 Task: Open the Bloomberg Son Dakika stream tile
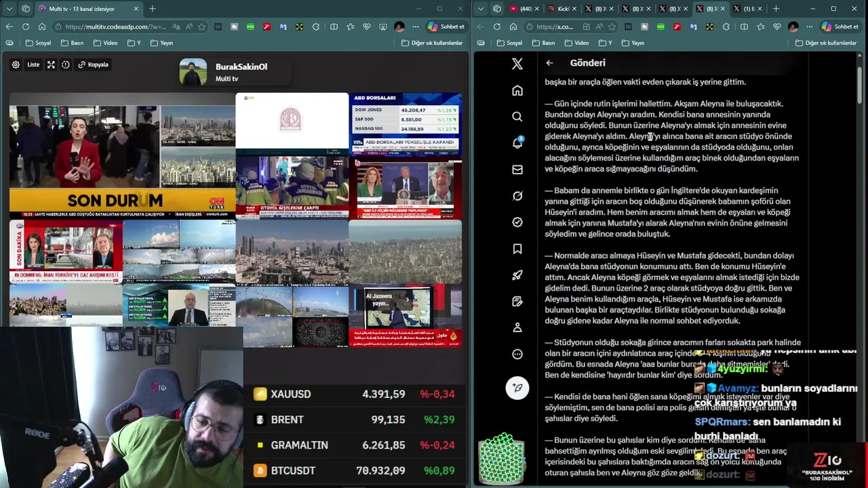[x=66, y=251]
